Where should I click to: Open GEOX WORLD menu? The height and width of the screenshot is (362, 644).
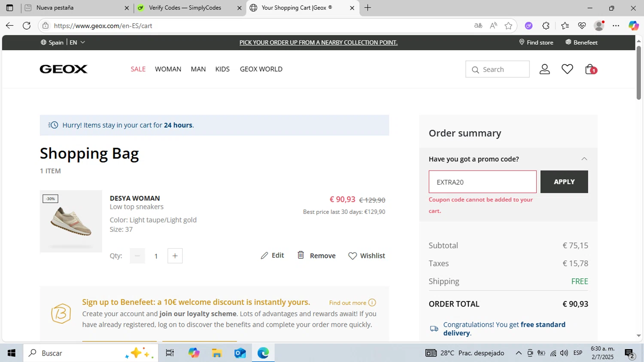(x=261, y=69)
